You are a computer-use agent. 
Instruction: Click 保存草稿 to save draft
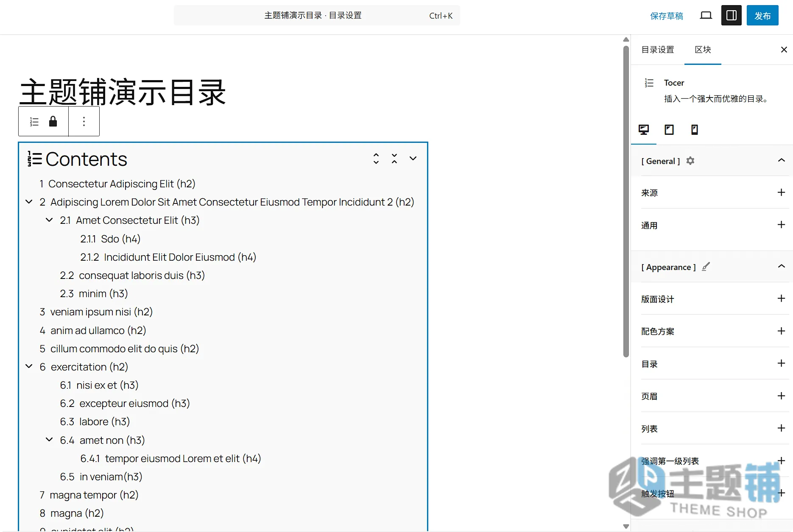click(x=667, y=16)
